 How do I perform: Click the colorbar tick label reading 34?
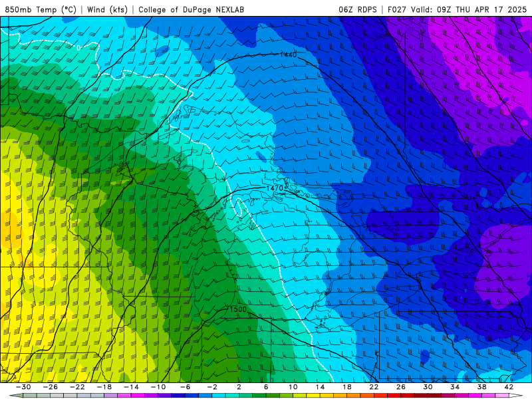pyautogui.click(x=455, y=387)
